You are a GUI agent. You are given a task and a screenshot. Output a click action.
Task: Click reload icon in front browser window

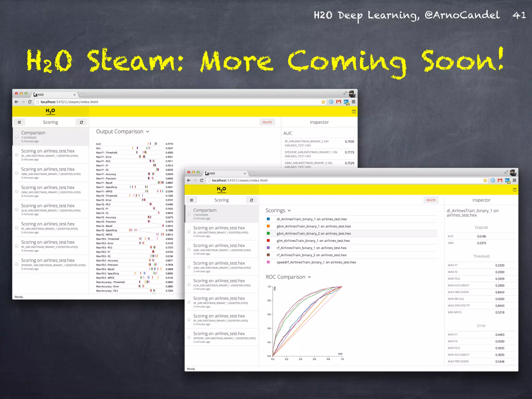[x=202, y=180]
